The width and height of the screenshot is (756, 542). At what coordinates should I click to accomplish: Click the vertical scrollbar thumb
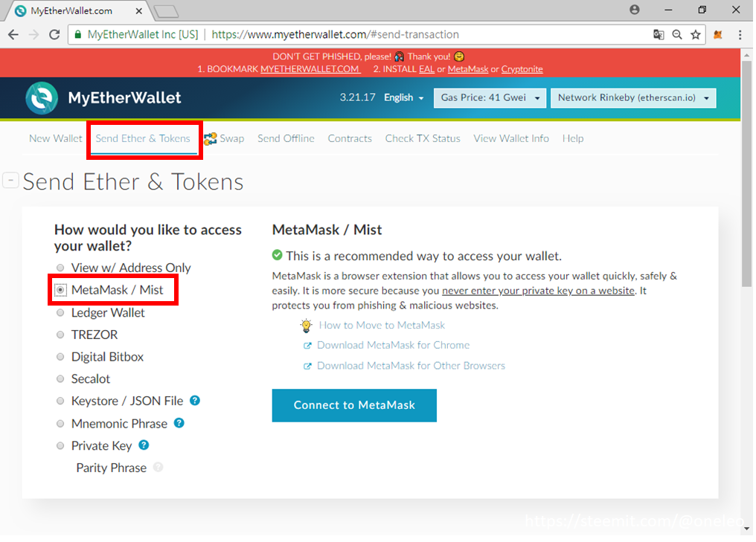pyautogui.click(x=746, y=173)
